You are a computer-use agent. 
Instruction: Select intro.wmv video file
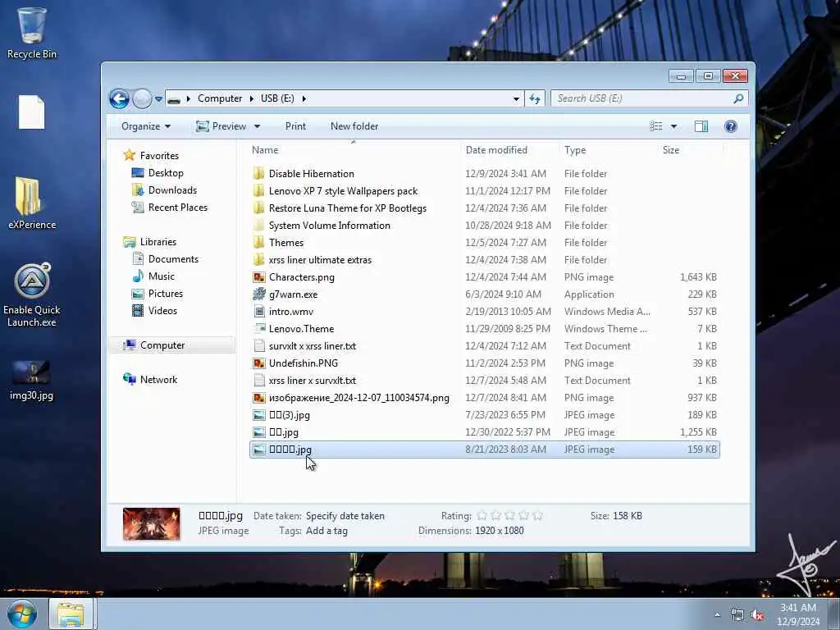coord(291,311)
